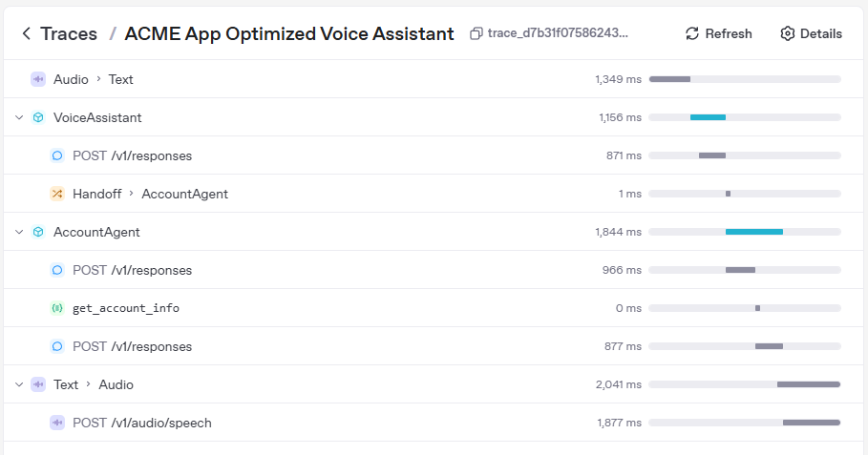The width and height of the screenshot is (868, 455).
Task: Select the get_account_info row label
Action: 126,308
